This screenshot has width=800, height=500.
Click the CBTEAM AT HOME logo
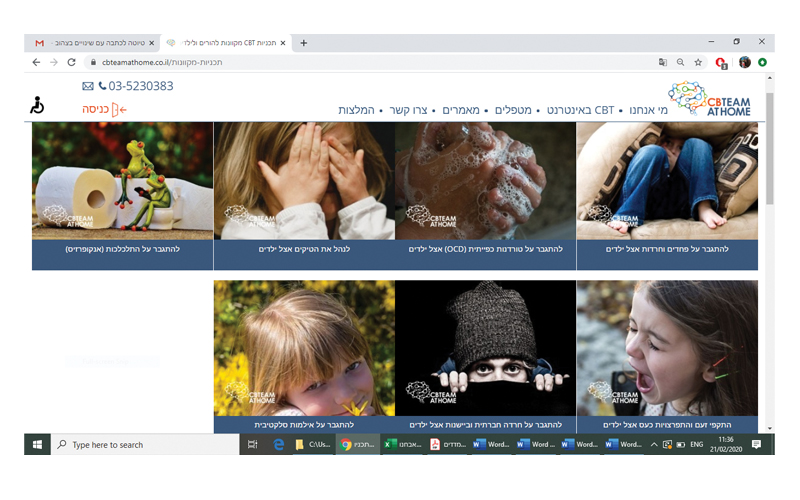[709, 98]
